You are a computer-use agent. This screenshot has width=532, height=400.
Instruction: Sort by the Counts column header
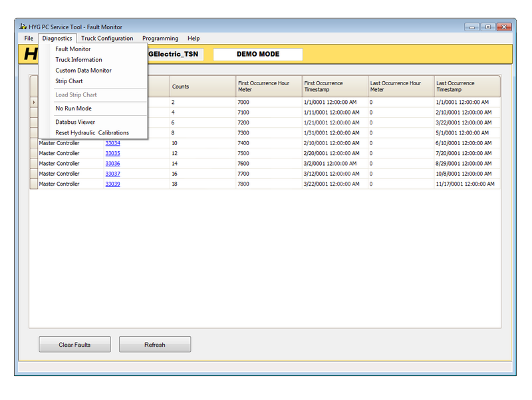(202, 87)
